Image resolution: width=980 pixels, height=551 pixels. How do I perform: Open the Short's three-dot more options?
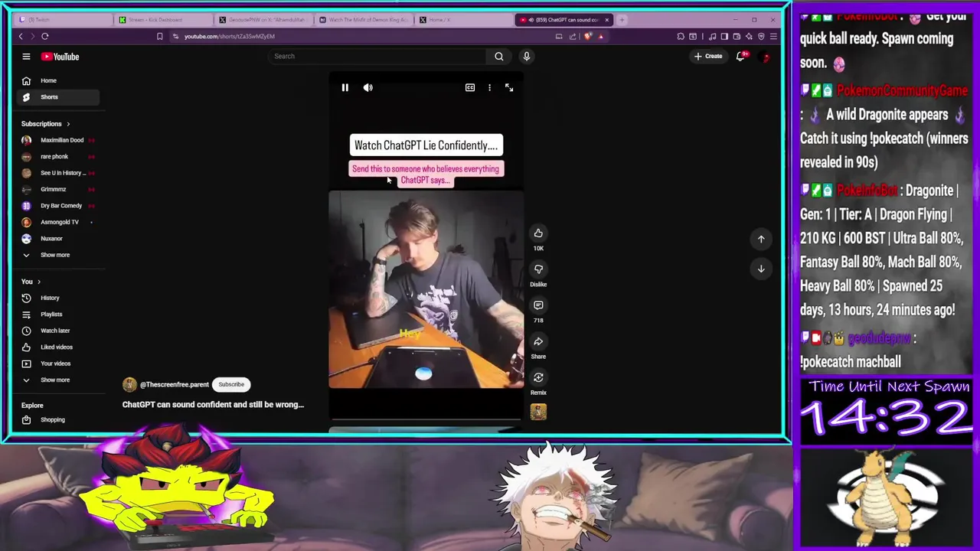click(x=490, y=88)
